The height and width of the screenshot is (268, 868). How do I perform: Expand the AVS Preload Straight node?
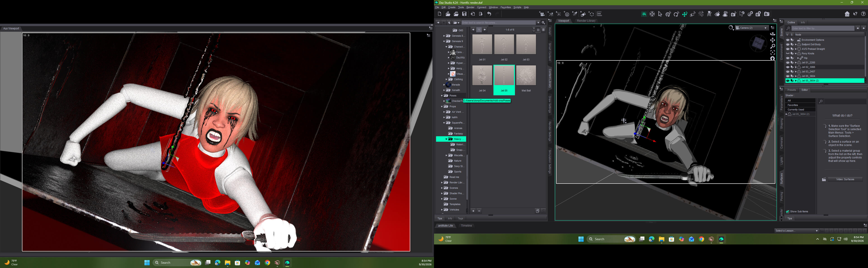click(x=796, y=49)
